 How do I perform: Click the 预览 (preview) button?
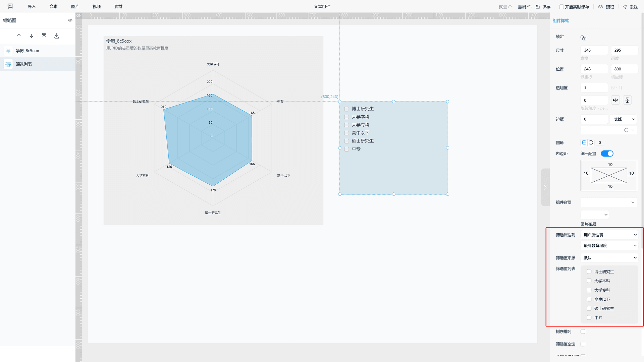(x=606, y=7)
